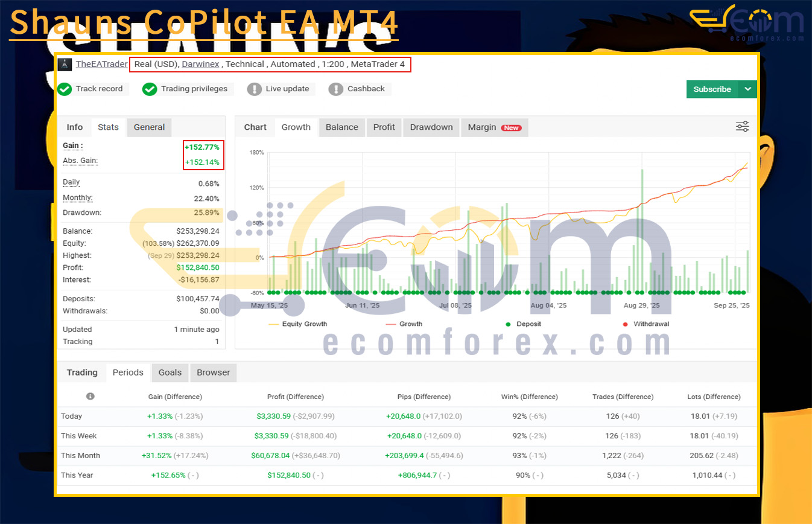
Task: Select the Profit chart tab
Action: pyautogui.click(x=384, y=127)
